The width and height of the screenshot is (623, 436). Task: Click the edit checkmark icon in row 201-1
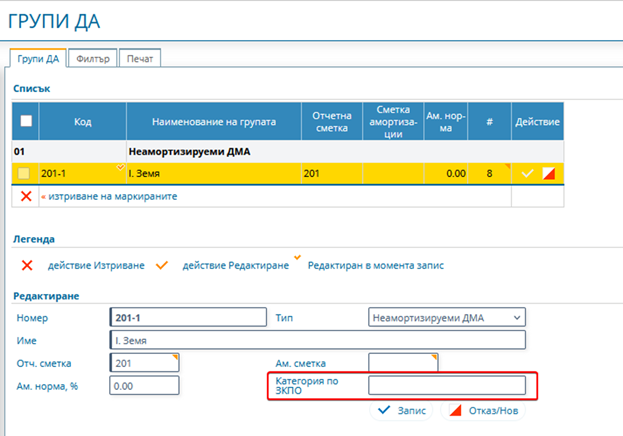[x=527, y=174]
